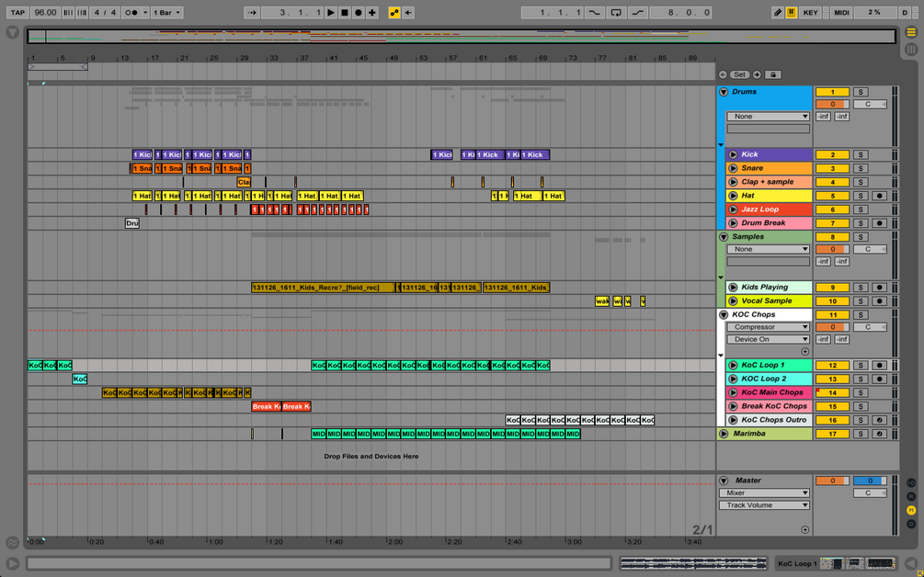Screen dimensions: 924x577
Task: Click the Re-enable Automation arrow button
Action: [x=408, y=12]
